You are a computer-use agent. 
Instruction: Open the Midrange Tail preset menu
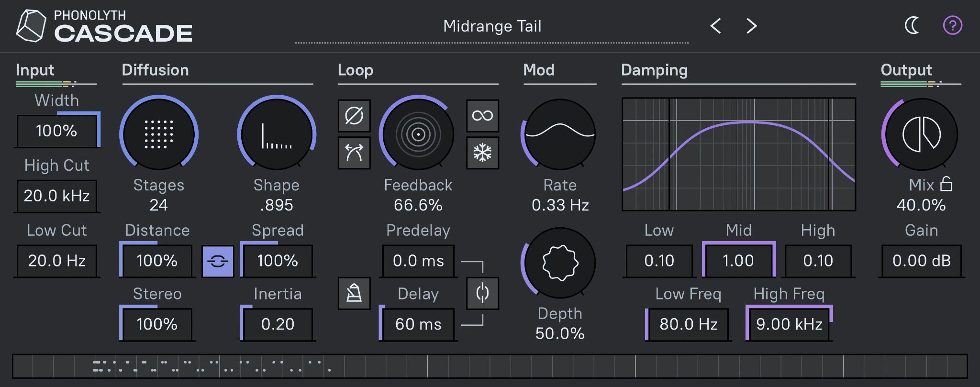pyautogui.click(x=492, y=26)
